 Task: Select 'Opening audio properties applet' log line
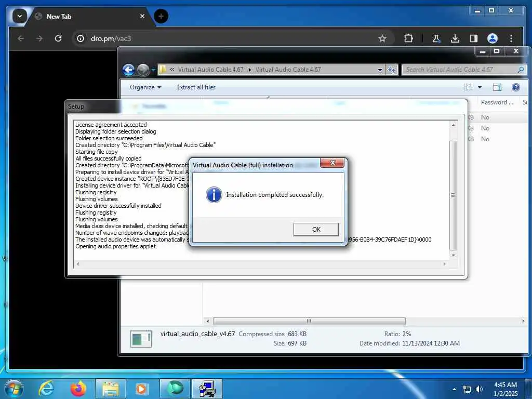[115, 246]
